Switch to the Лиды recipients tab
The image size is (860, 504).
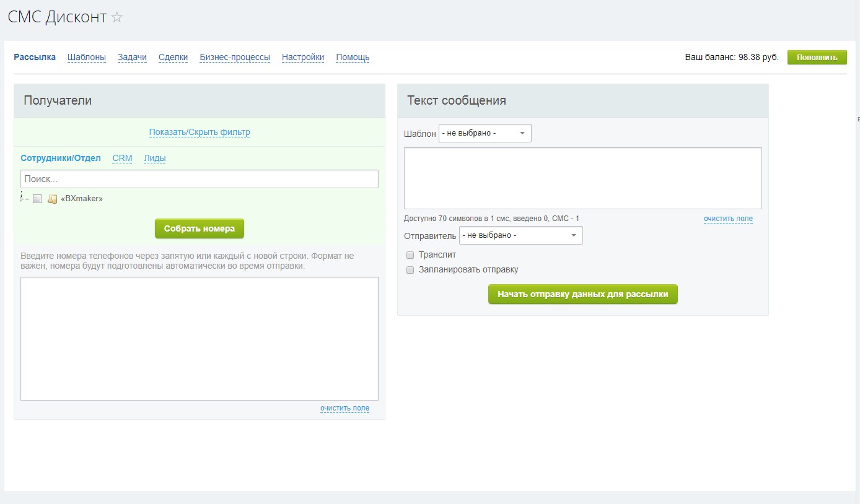pos(154,158)
